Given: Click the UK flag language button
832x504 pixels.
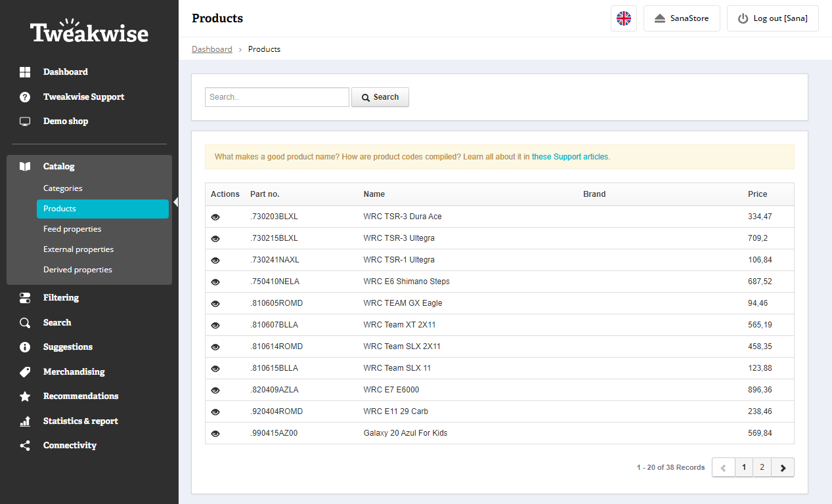Looking at the screenshot, I should click(624, 18).
